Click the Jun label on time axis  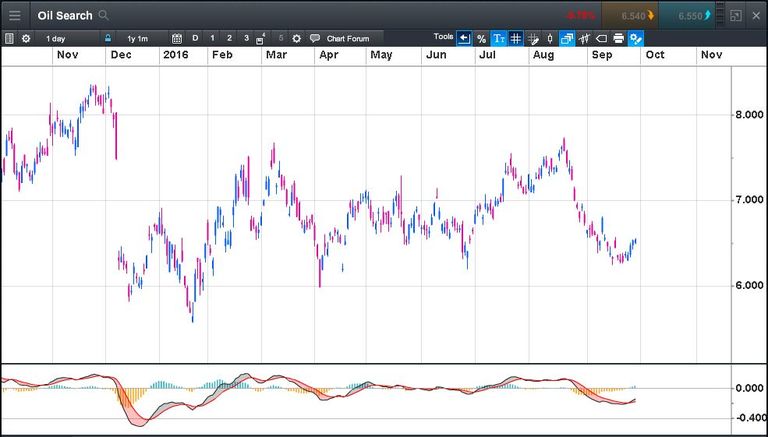point(436,55)
